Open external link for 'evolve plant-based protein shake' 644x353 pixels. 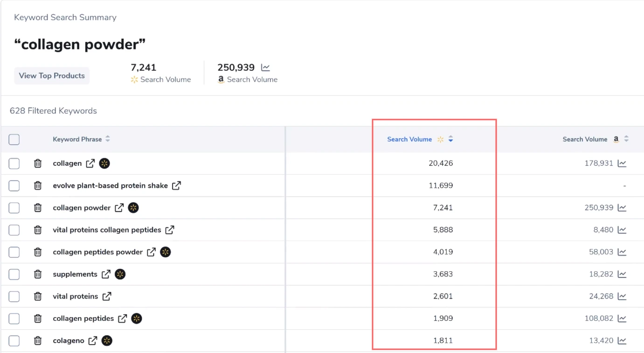pyautogui.click(x=176, y=185)
